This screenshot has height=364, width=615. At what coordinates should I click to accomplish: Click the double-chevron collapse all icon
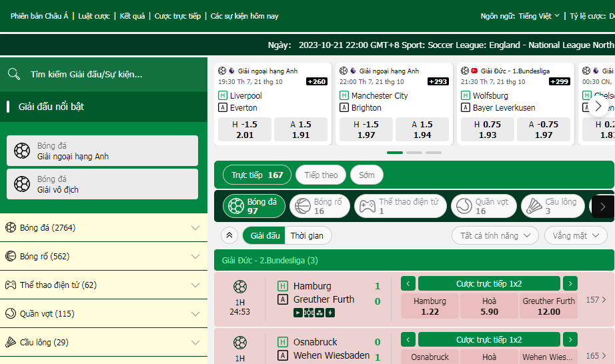(x=229, y=235)
